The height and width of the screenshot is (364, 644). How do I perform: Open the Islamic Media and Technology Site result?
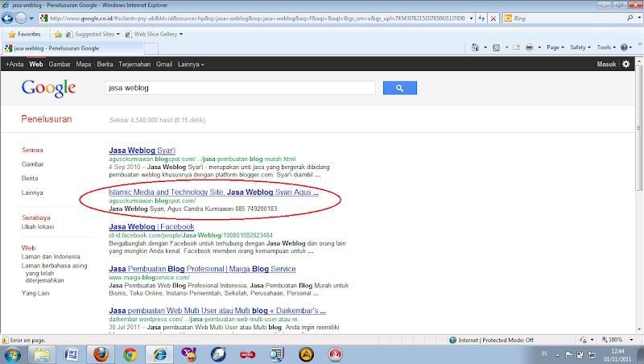213,192
